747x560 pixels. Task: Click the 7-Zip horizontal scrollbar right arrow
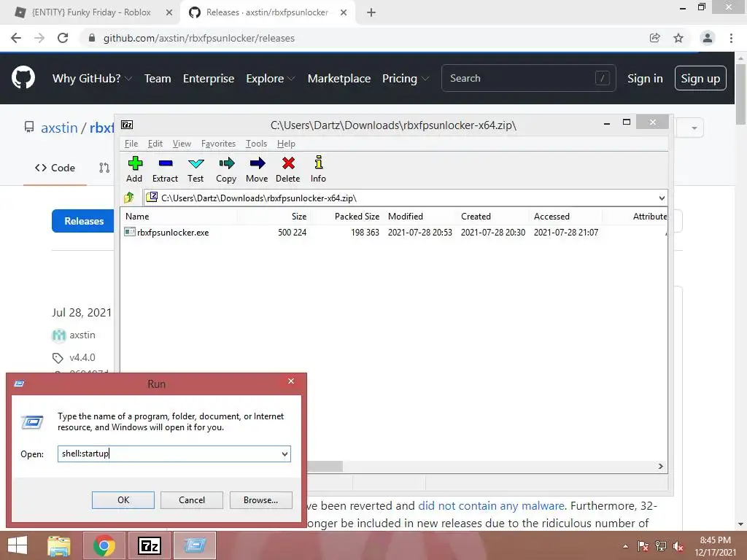click(x=661, y=466)
